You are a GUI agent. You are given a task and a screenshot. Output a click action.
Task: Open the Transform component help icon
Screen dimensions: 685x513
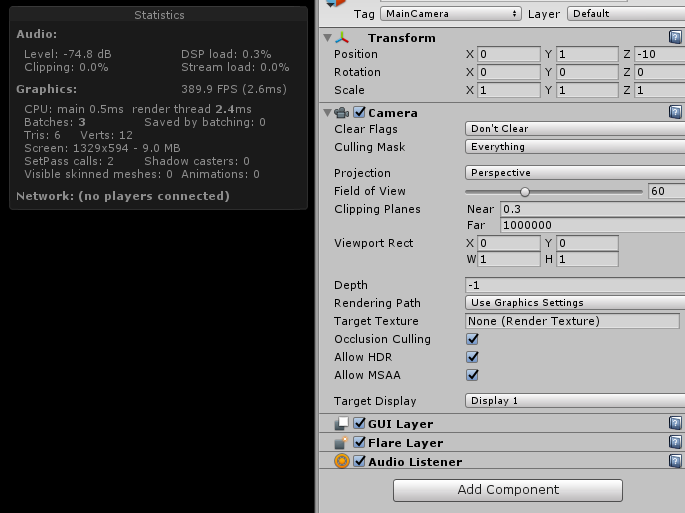coord(675,37)
